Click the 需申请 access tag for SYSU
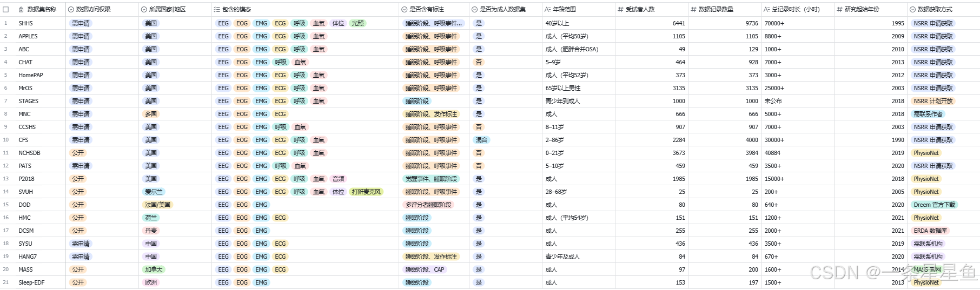Screen dimensions: 980x290 (x=81, y=244)
